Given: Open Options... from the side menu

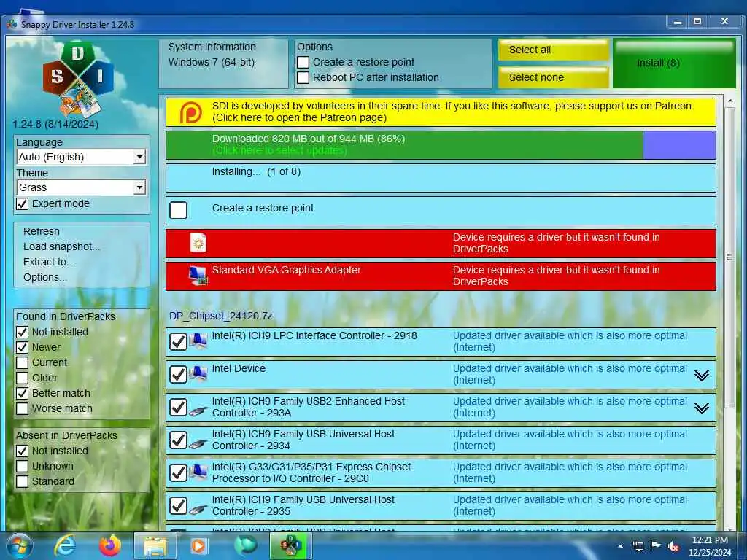Looking at the screenshot, I should [x=44, y=277].
